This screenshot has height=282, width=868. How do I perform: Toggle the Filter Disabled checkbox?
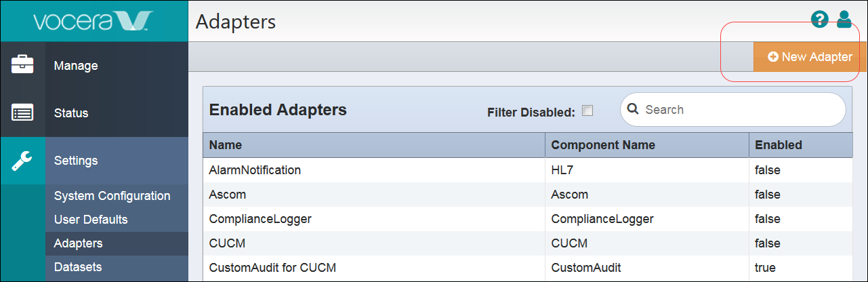click(x=587, y=111)
